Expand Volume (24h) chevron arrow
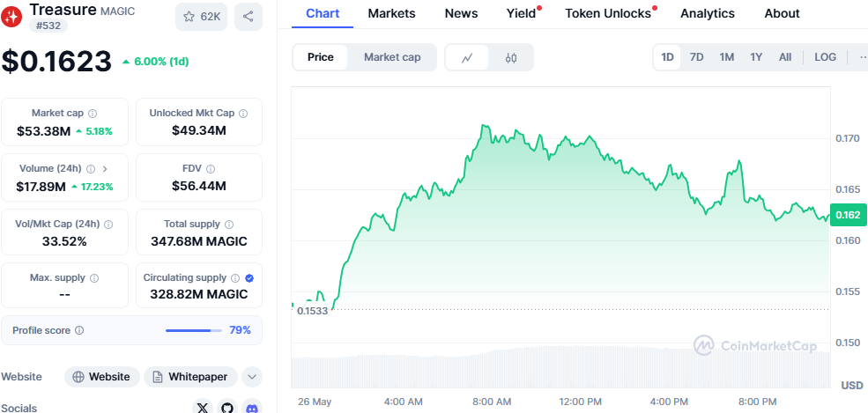The image size is (868, 413). pos(106,168)
